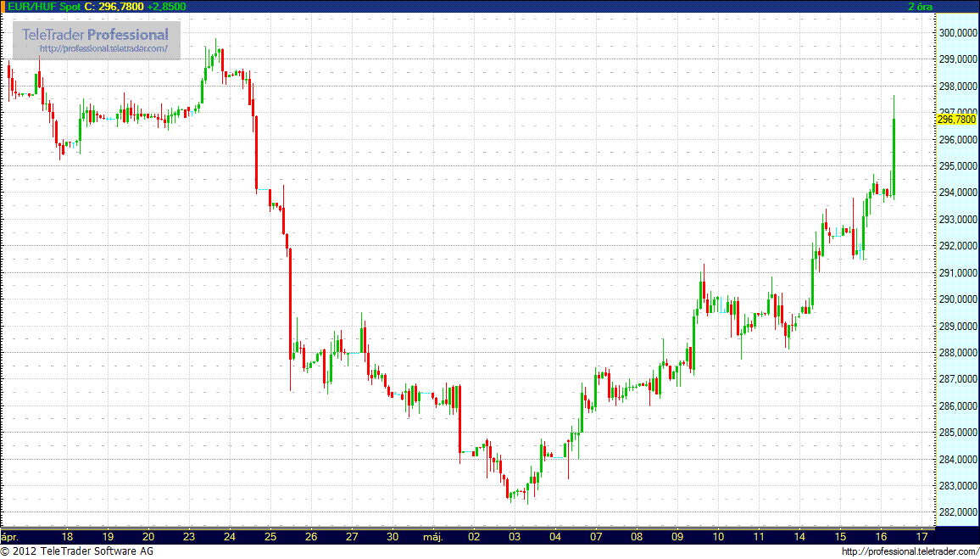Click date label 27 on time axis

click(x=352, y=536)
